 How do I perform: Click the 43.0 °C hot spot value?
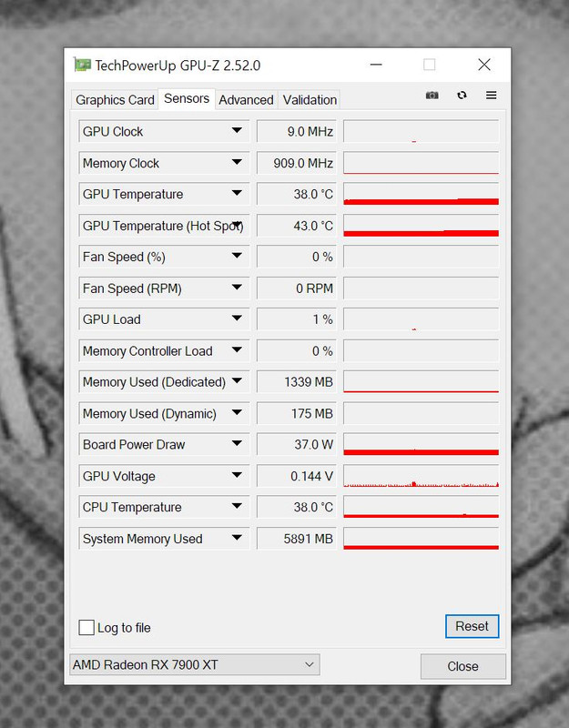coord(297,226)
